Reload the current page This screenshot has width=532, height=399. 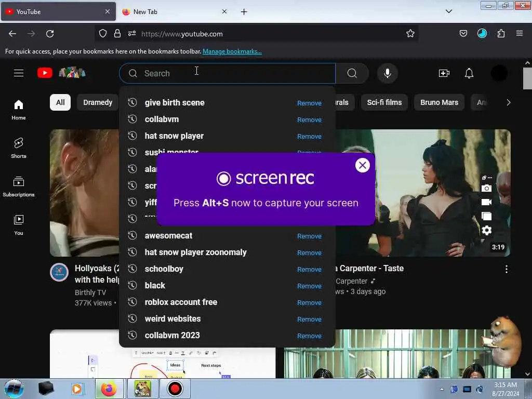pos(50,34)
